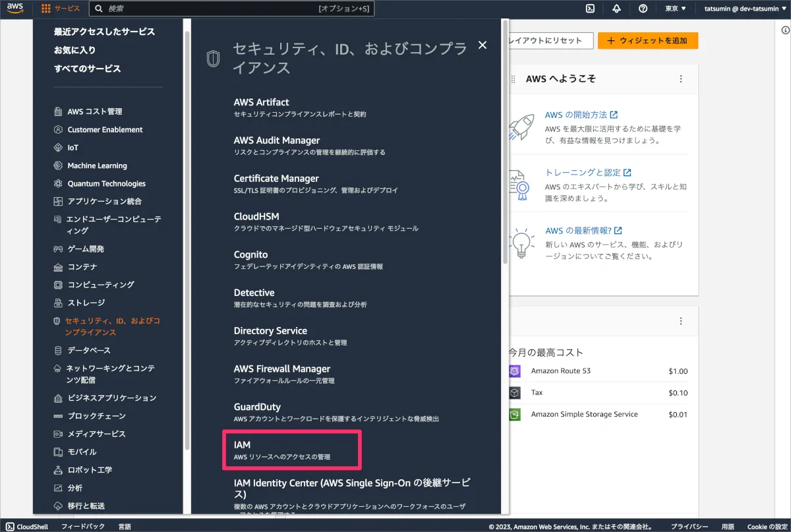Screen dimensions: 791x532
Task: Click AWS コスト管理 category icon
Action: pos(58,111)
